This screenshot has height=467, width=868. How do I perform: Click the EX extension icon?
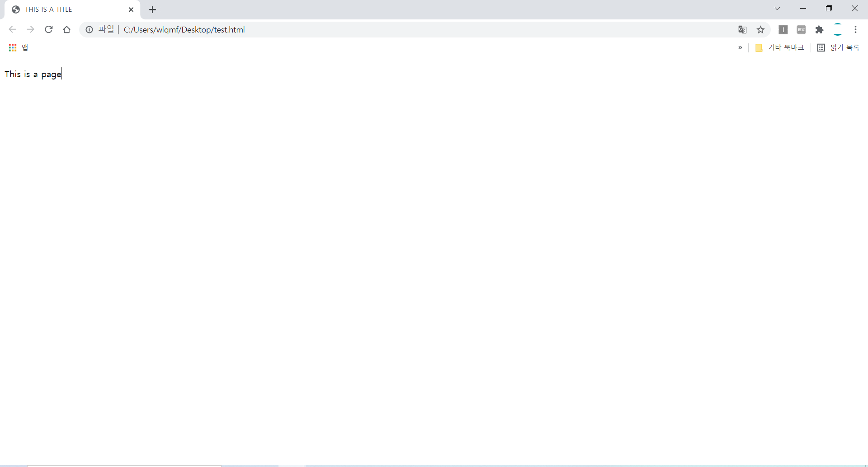point(802,29)
